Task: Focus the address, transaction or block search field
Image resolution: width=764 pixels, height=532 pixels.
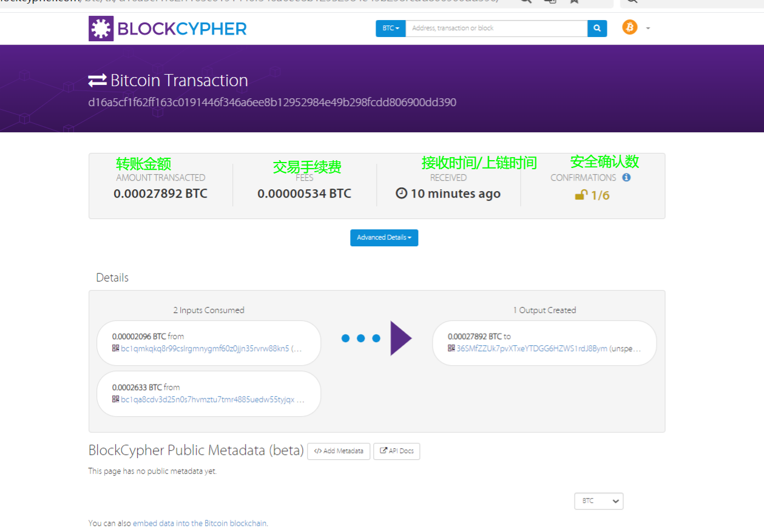Action: click(496, 29)
